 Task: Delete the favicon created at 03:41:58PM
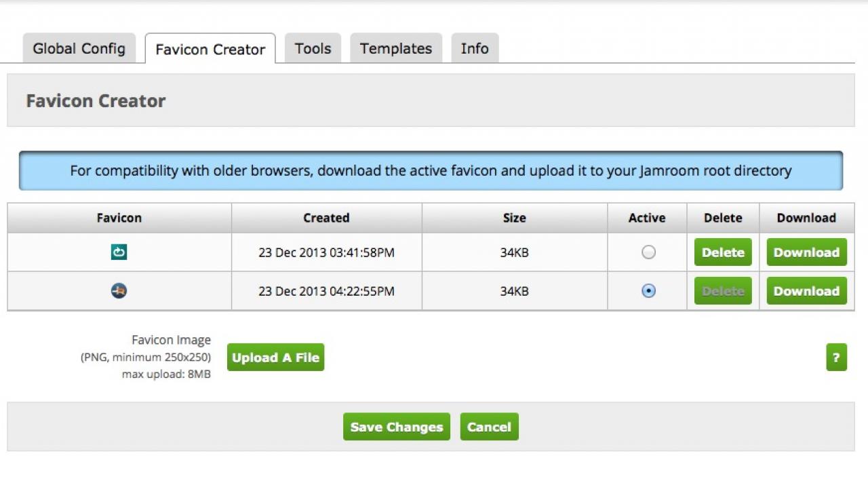click(723, 252)
